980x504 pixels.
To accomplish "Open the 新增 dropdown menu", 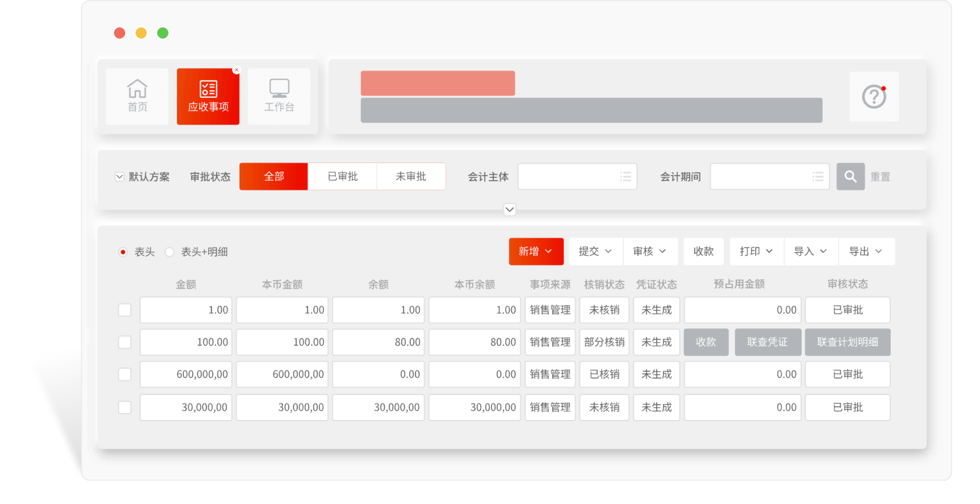I will (536, 251).
